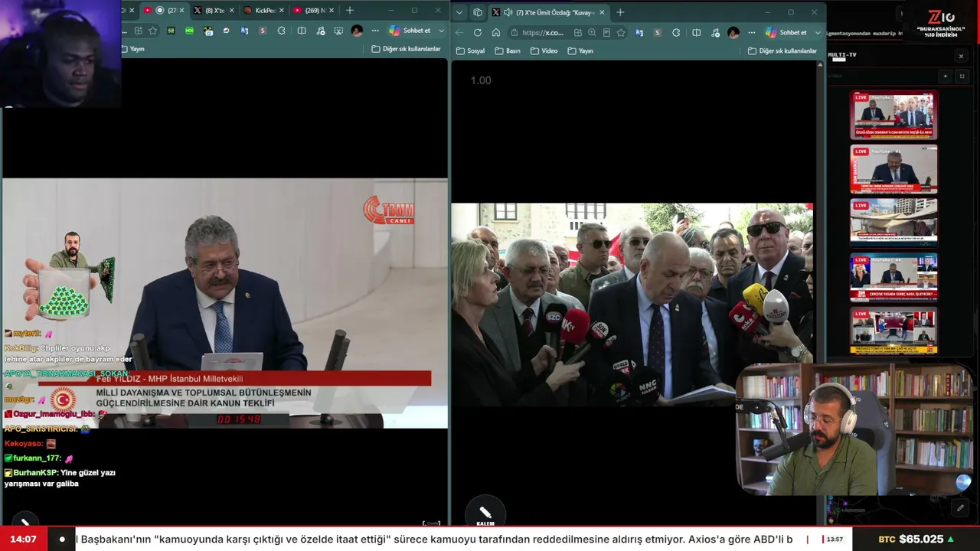This screenshot has width=980, height=551.
Task: Open the settings and more menu, right browser
Action: 751,33
